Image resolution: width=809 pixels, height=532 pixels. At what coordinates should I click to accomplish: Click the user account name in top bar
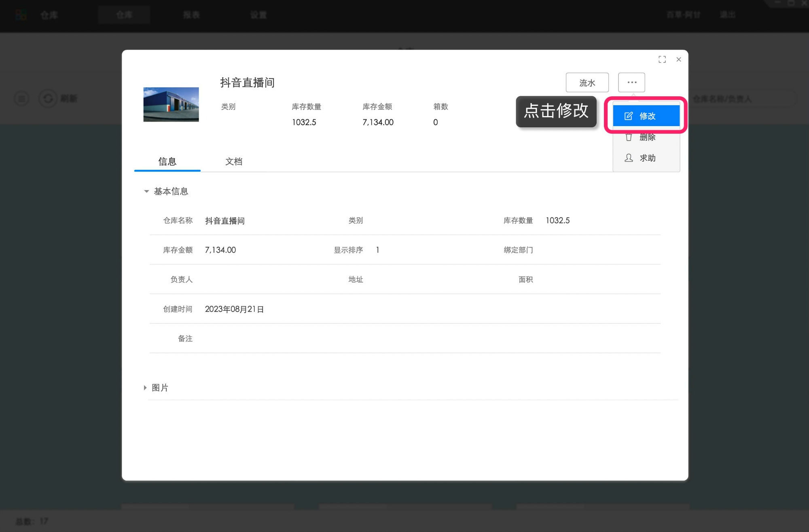(x=684, y=15)
